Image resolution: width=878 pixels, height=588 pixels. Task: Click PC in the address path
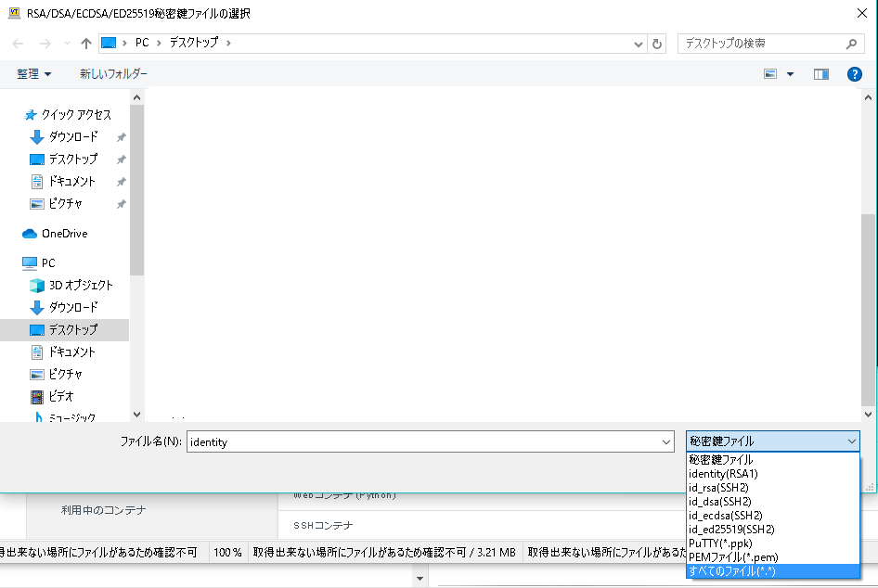click(x=142, y=43)
